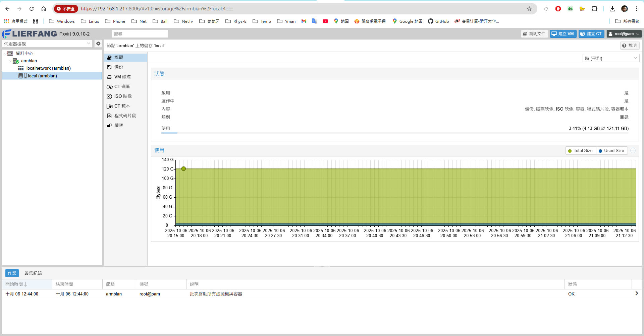Viewport: 644px width, 336px height.
Task: Switch to the 叢集記錄 cluster log tab
Action: [33, 273]
